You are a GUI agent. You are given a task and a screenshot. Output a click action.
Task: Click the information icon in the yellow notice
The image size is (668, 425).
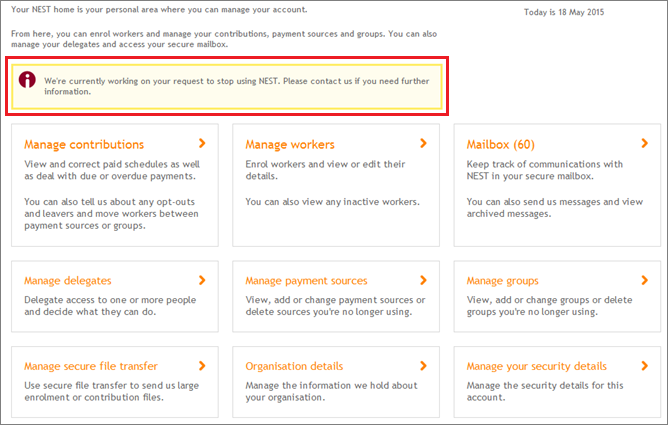click(27, 80)
